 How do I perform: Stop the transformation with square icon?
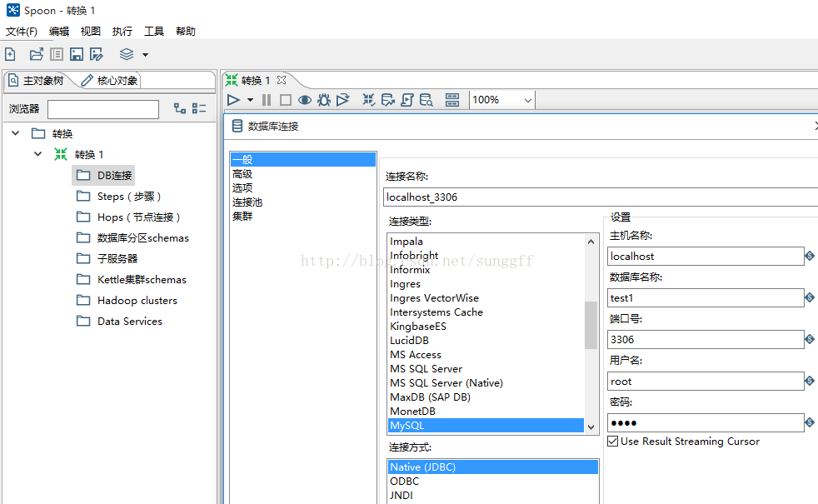click(x=286, y=100)
